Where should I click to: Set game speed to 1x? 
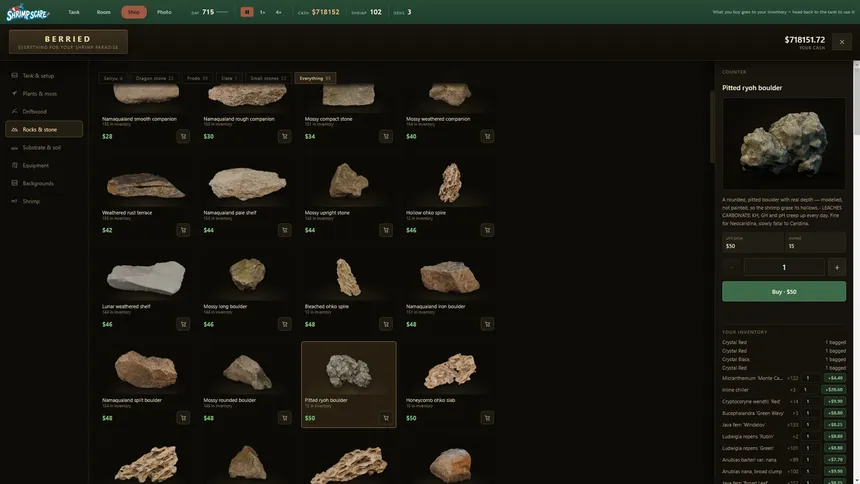click(263, 12)
